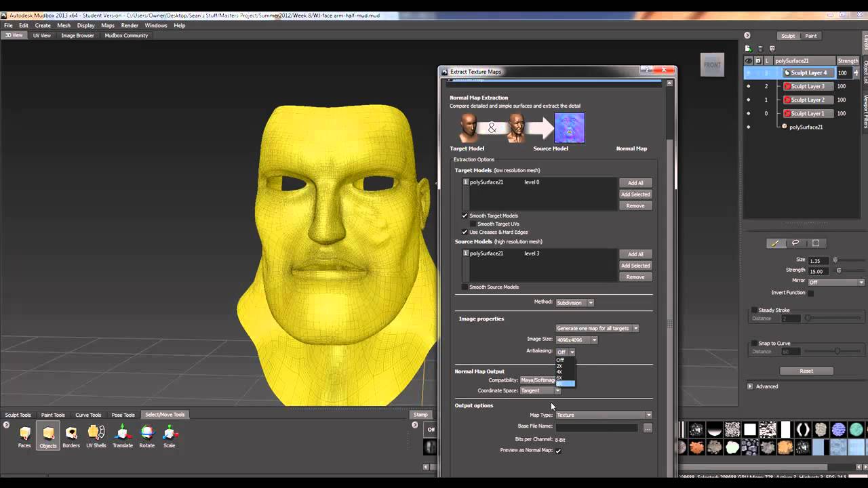The height and width of the screenshot is (488, 868).
Task: Open Generate one map for all targets dropdown
Action: click(597, 329)
